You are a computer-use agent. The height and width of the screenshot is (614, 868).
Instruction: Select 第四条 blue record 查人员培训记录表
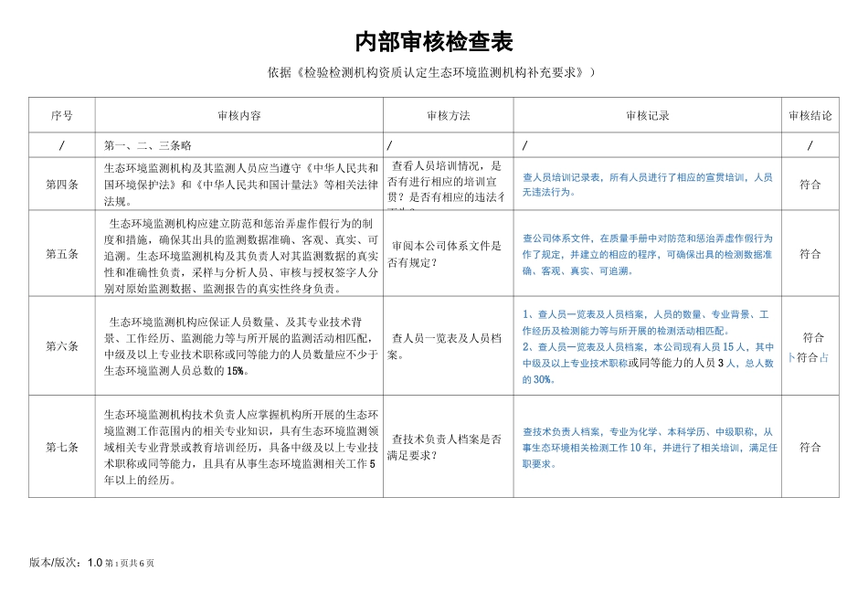[647, 185]
